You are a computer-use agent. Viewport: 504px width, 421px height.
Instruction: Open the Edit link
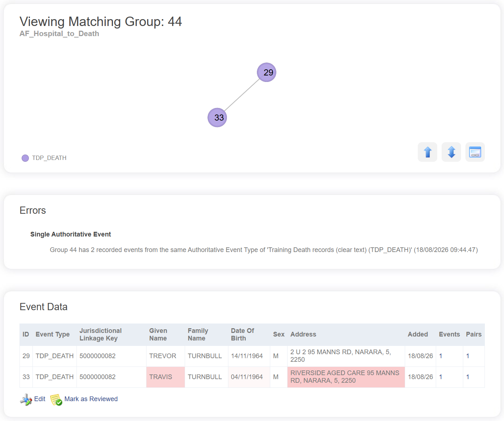click(40, 399)
